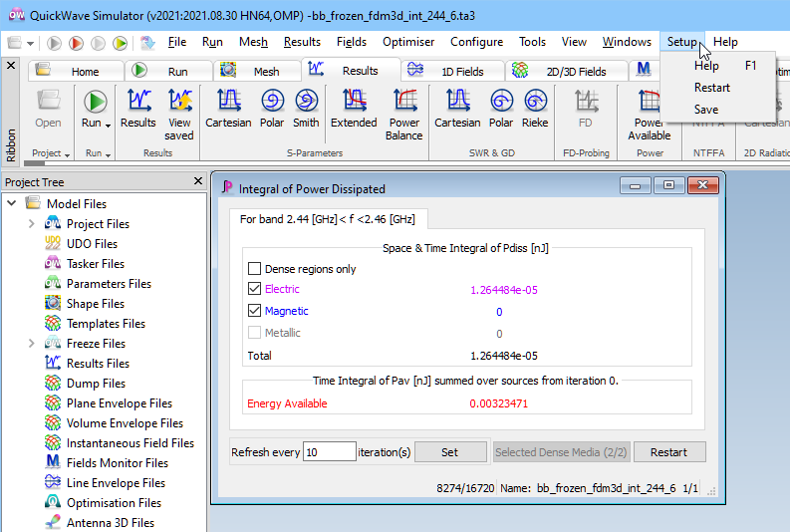Viewport: 790px width, 532px height.
Task: Click the arrows icon before the File menu
Action: point(147,43)
